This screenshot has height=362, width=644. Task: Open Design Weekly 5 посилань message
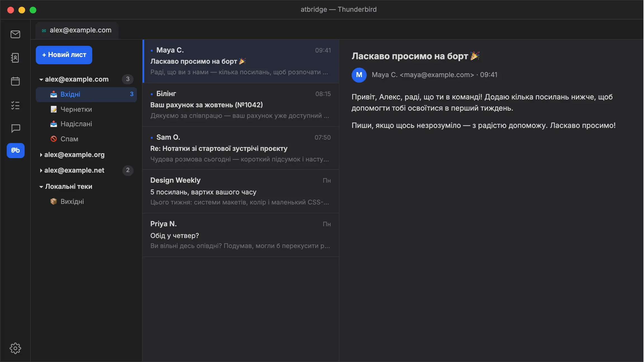pyautogui.click(x=241, y=191)
